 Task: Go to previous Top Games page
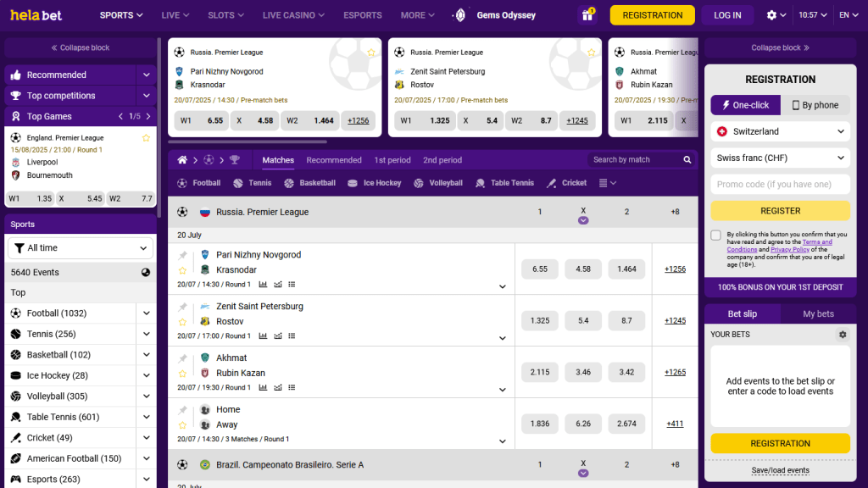coord(120,117)
